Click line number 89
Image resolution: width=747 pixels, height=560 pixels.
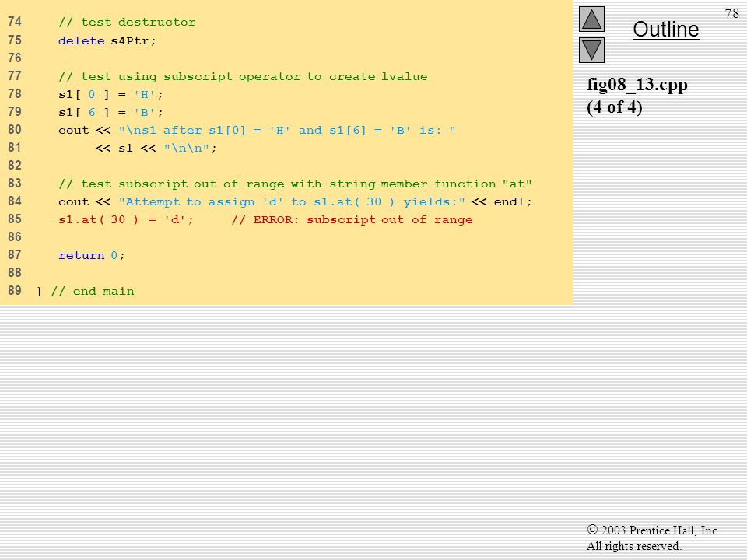15,290
